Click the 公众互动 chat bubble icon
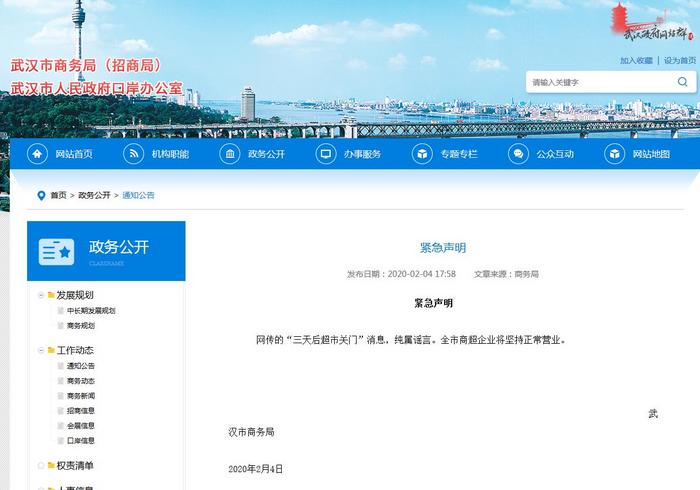 pyautogui.click(x=518, y=154)
